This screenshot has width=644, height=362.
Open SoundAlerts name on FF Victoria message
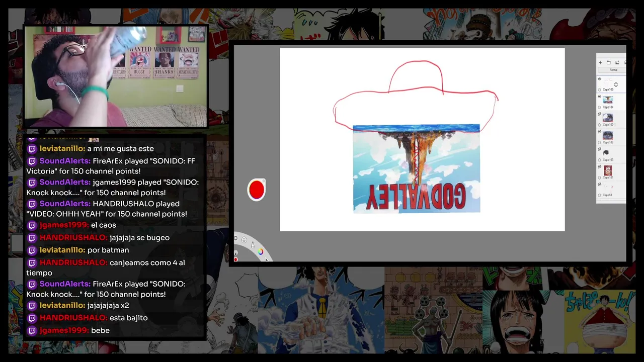65,161
